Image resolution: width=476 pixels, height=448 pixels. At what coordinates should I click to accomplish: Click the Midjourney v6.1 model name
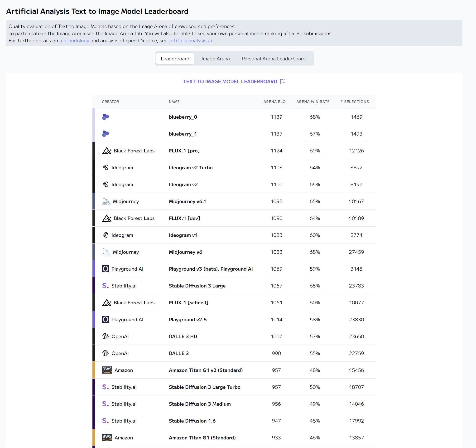188,201
